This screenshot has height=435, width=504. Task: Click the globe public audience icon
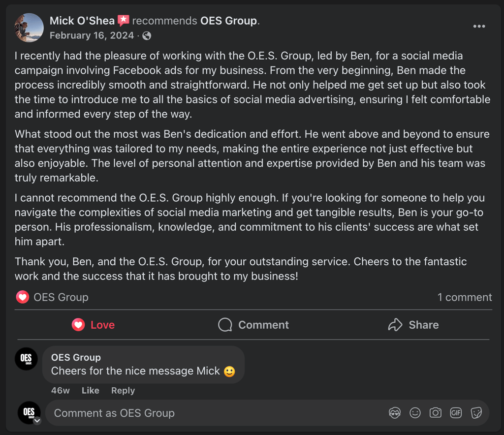click(147, 35)
